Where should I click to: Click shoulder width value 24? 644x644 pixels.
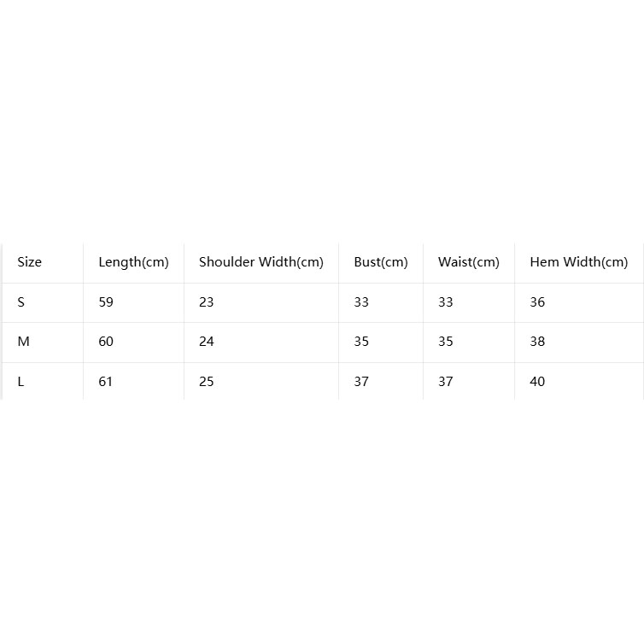[207, 342]
